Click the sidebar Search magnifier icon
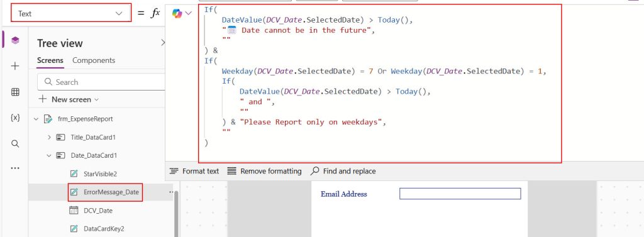The width and height of the screenshot is (644, 237). click(15, 144)
